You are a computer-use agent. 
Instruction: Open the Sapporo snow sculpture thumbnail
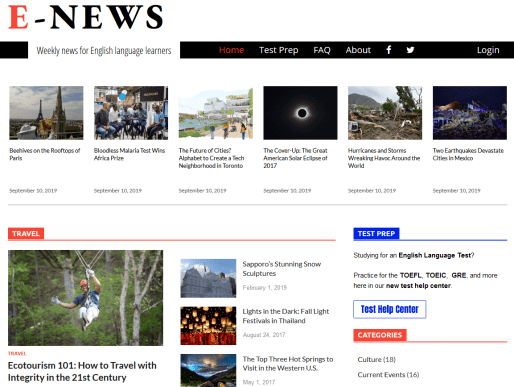(x=208, y=278)
